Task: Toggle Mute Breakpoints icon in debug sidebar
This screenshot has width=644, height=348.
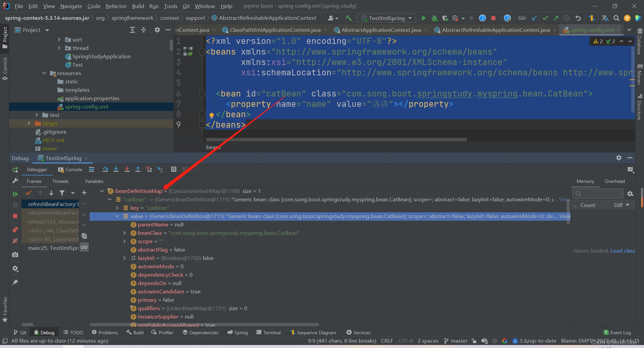Action: click(x=15, y=241)
